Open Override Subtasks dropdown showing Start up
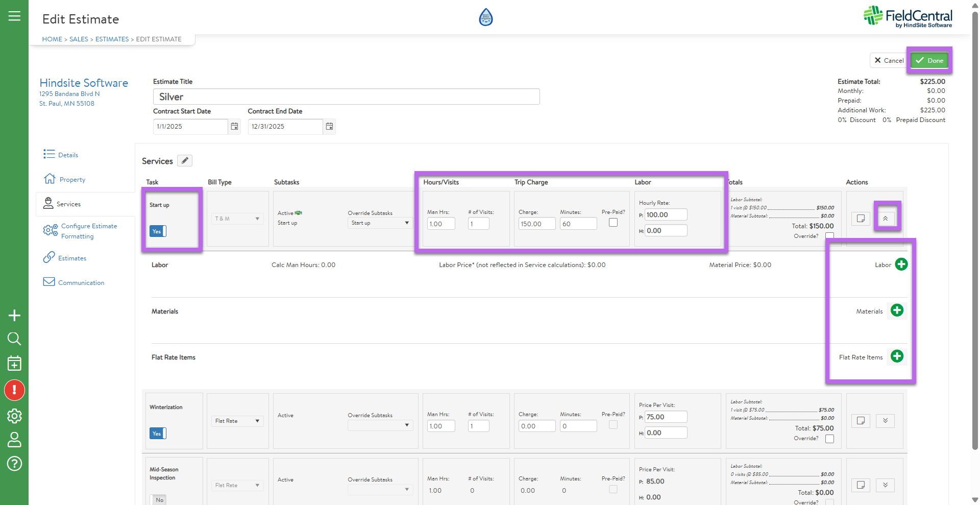The width and height of the screenshot is (980, 505). (380, 223)
